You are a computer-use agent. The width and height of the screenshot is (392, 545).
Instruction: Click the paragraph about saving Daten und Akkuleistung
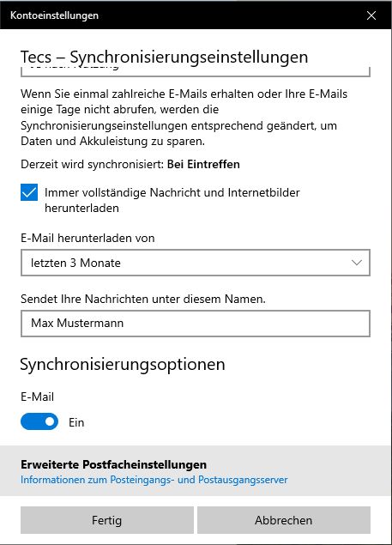pyautogui.click(x=184, y=118)
